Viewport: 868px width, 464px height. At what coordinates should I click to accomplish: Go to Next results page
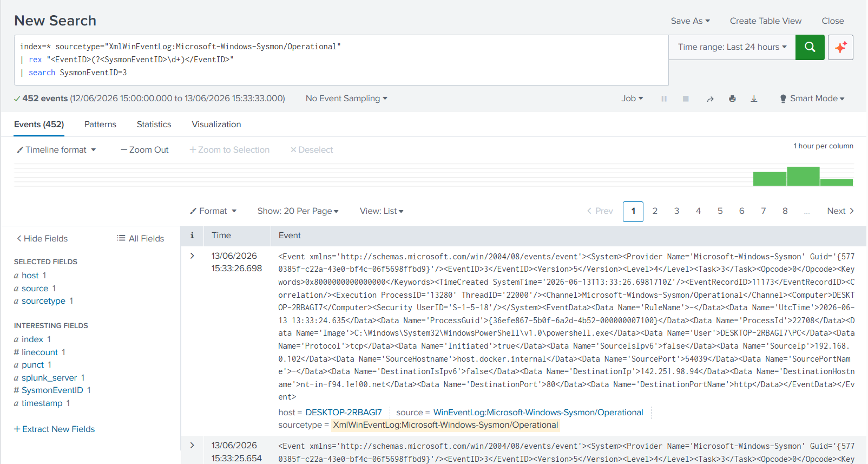[840, 211]
